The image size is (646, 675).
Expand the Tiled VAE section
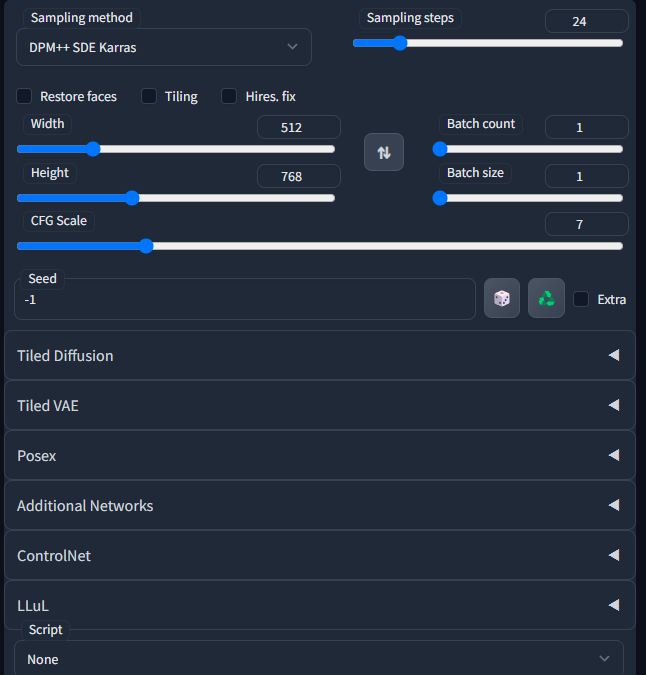point(320,405)
